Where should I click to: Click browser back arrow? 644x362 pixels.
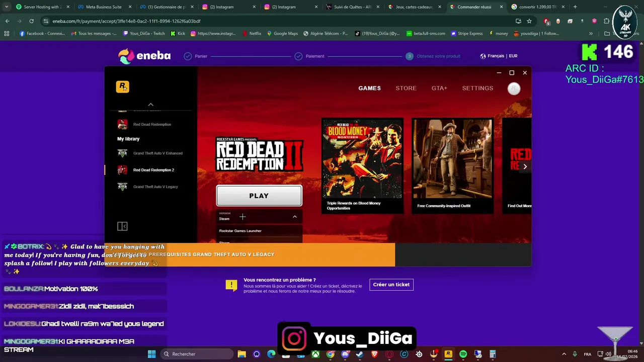tap(7, 21)
